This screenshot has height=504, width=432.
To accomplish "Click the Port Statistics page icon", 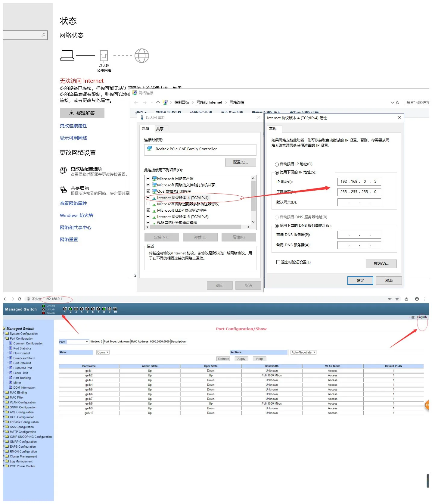I will coord(11,348).
